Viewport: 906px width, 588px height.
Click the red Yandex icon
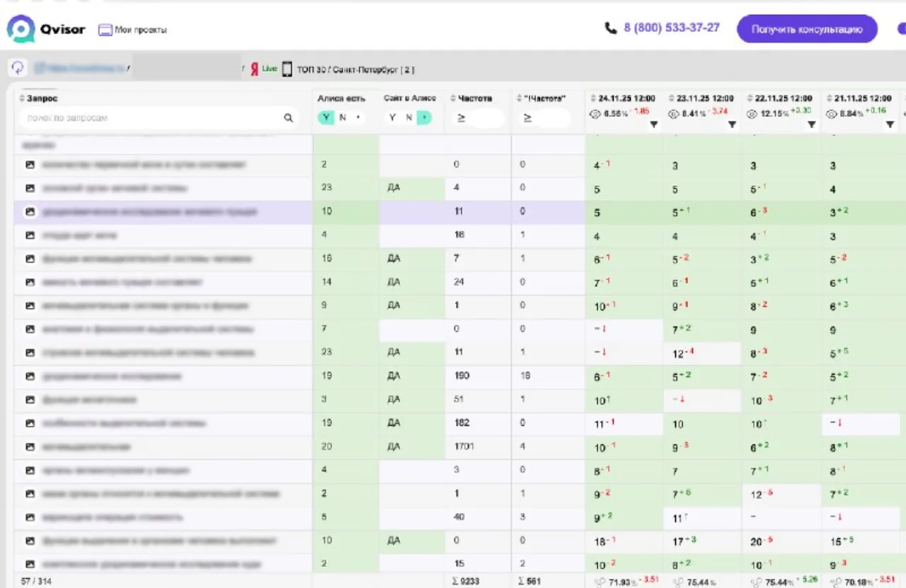[255, 69]
